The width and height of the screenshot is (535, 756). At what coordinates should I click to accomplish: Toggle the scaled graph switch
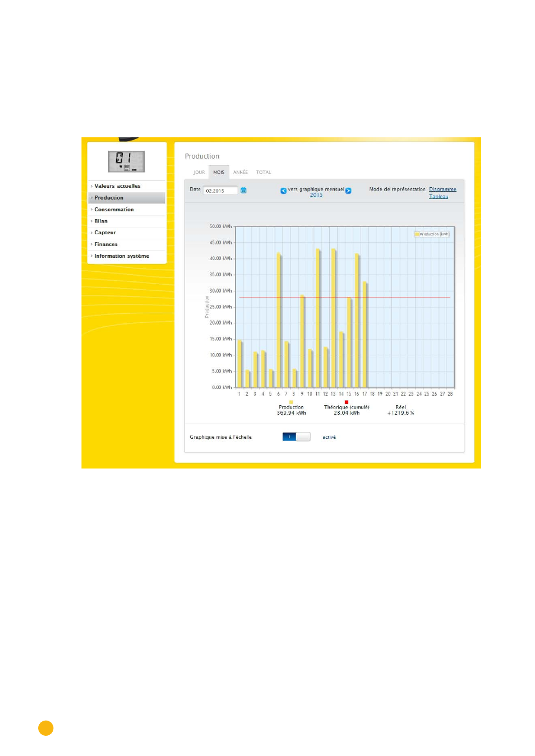(296, 437)
